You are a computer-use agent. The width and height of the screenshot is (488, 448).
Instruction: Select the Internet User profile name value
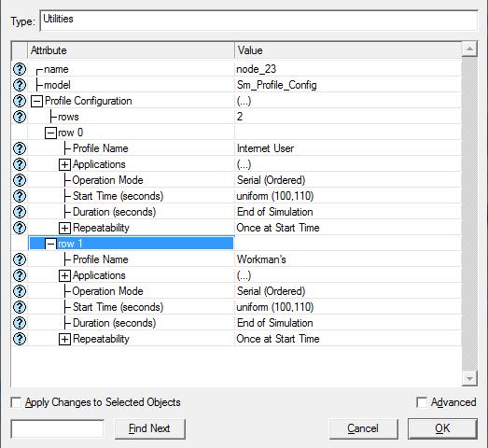[x=265, y=148]
